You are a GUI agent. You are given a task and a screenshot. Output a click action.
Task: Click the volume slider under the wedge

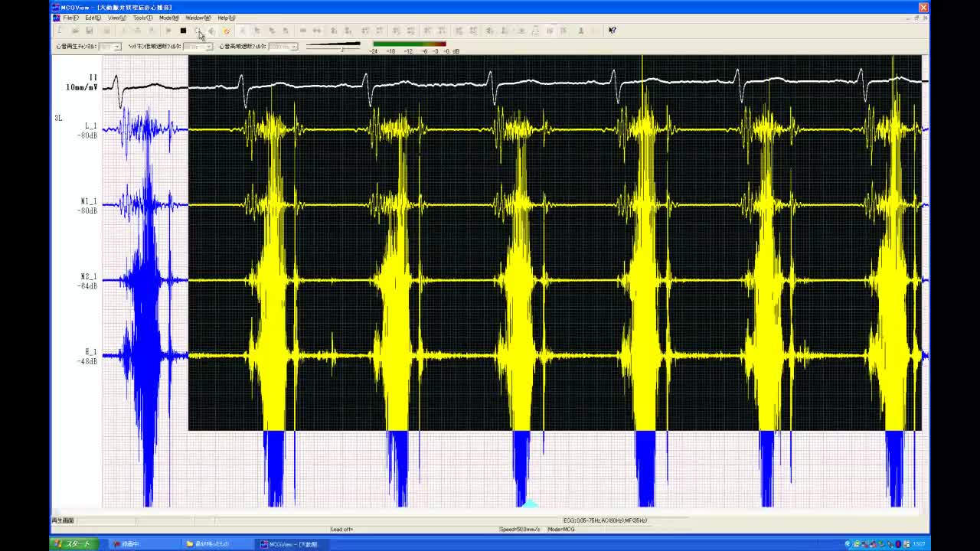point(341,50)
